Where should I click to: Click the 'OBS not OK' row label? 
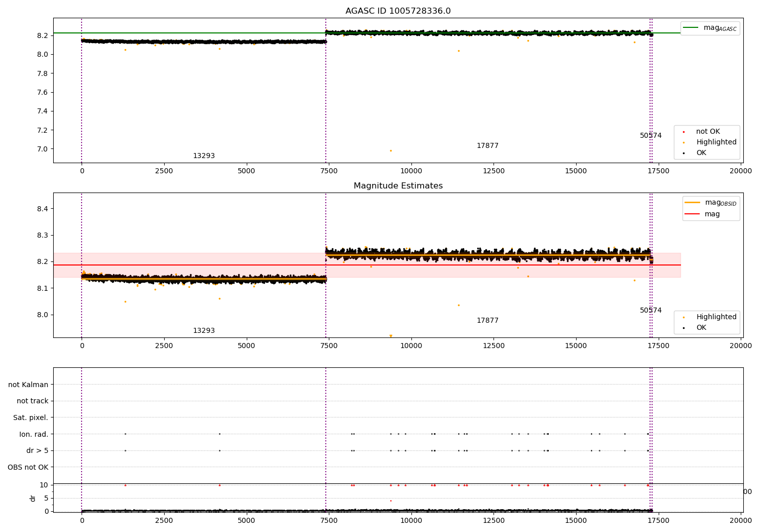(x=28, y=467)
